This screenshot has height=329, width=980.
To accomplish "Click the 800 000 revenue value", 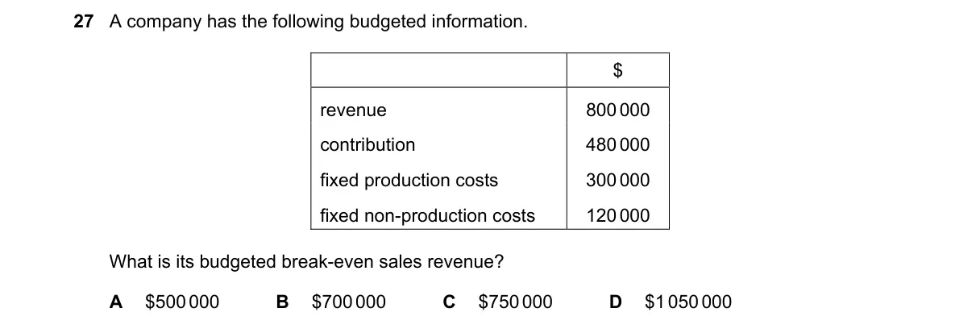I will pos(618,110).
